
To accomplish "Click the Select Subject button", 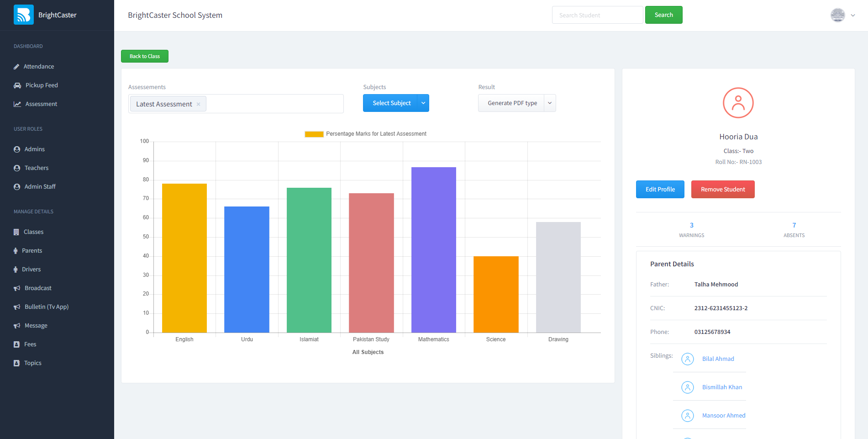I will tap(391, 103).
